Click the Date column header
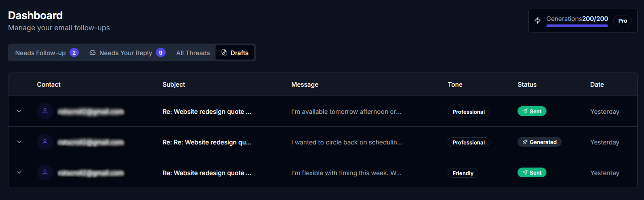The width and height of the screenshot is (644, 200). coord(597,84)
